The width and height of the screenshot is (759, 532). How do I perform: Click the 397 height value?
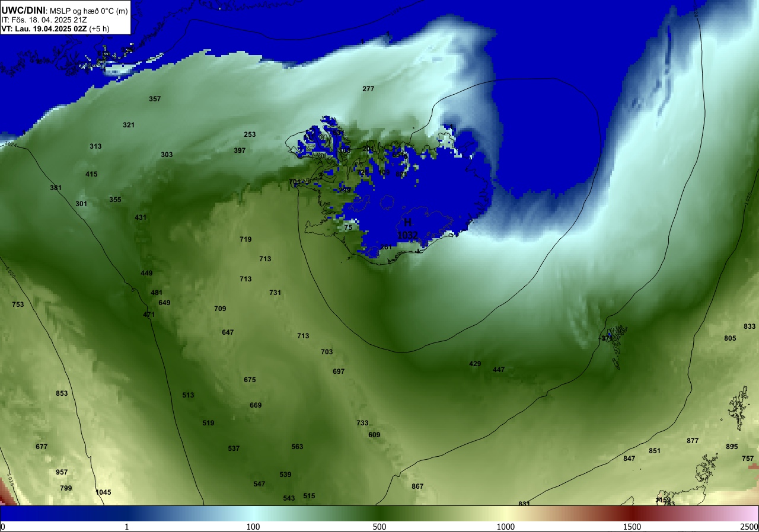coord(240,150)
